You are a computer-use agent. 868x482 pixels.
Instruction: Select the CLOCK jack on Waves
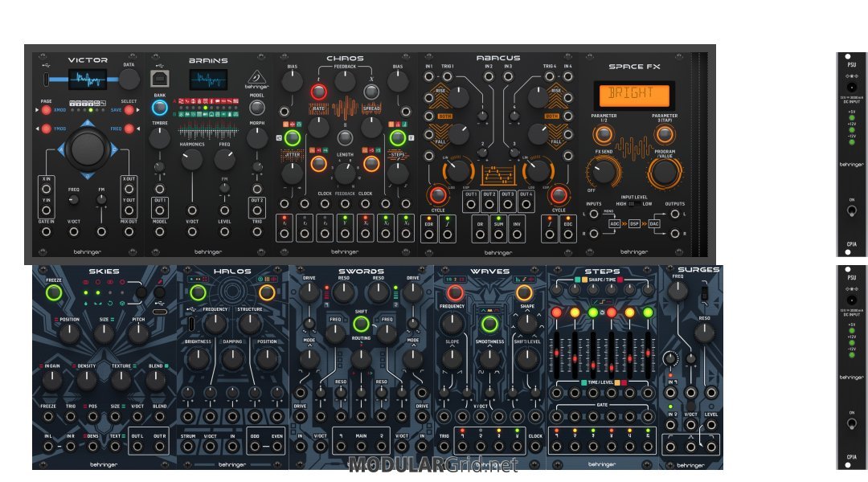535,446
